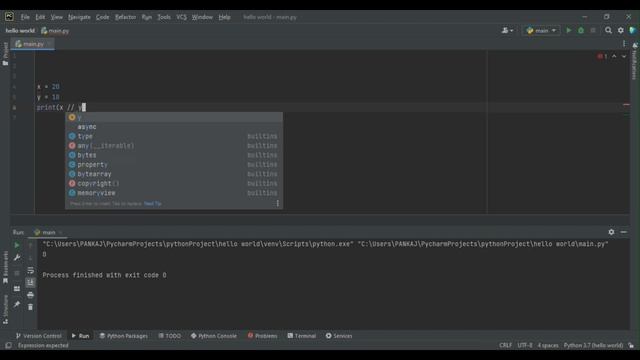The height and width of the screenshot is (360, 640).
Task: Choose memoryview builtin suggestion
Action: pos(174,193)
